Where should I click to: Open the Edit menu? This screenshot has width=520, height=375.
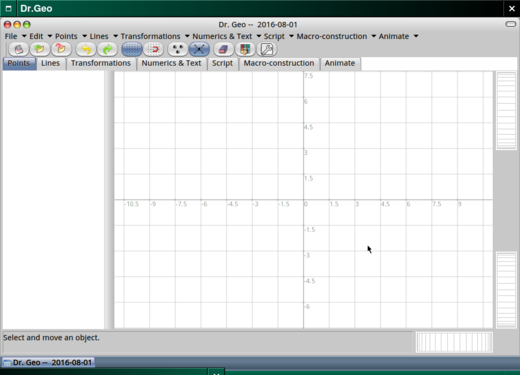(x=36, y=36)
